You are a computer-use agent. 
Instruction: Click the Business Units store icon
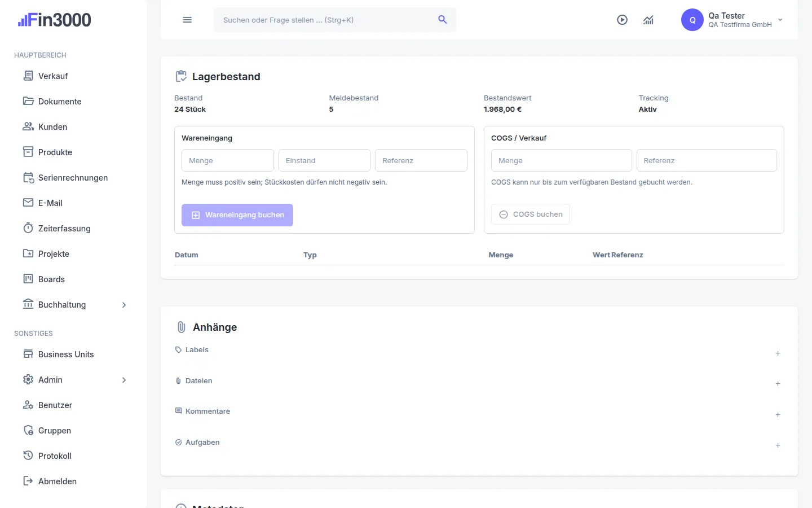click(28, 354)
